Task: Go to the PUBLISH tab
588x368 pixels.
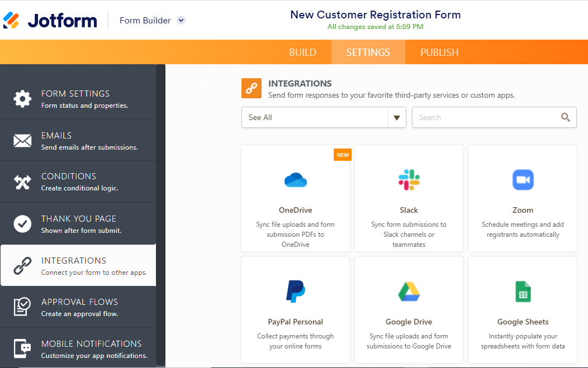Action: click(439, 52)
